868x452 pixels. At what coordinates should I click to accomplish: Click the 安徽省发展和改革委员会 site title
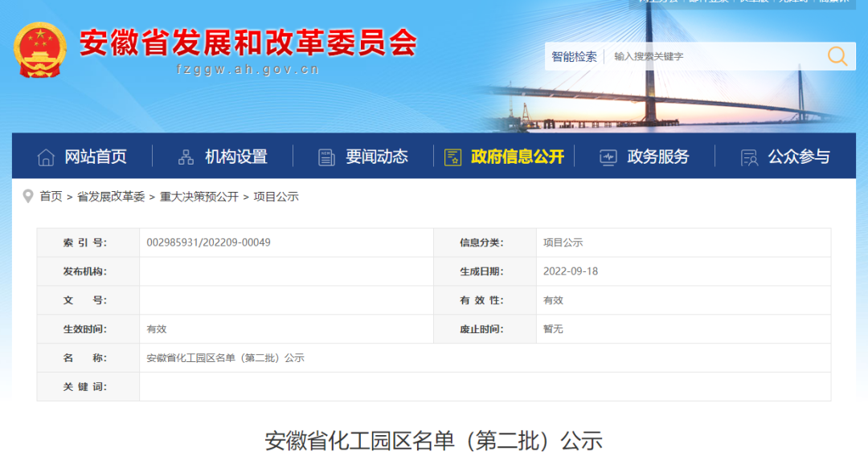[x=248, y=43]
